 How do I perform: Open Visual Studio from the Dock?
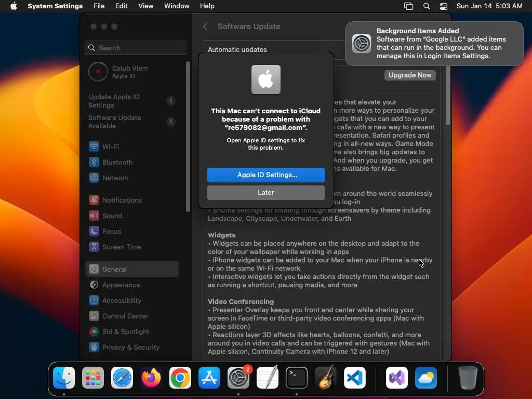397,378
